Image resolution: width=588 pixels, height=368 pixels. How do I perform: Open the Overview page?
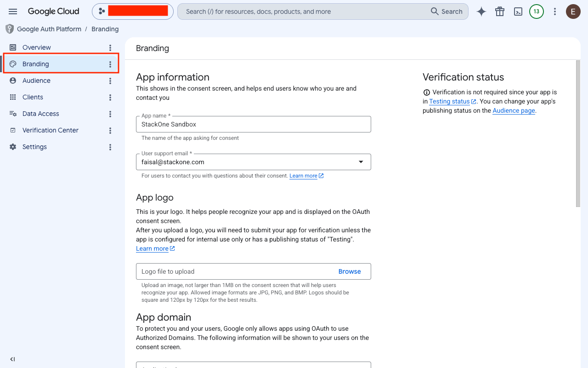tap(37, 47)
